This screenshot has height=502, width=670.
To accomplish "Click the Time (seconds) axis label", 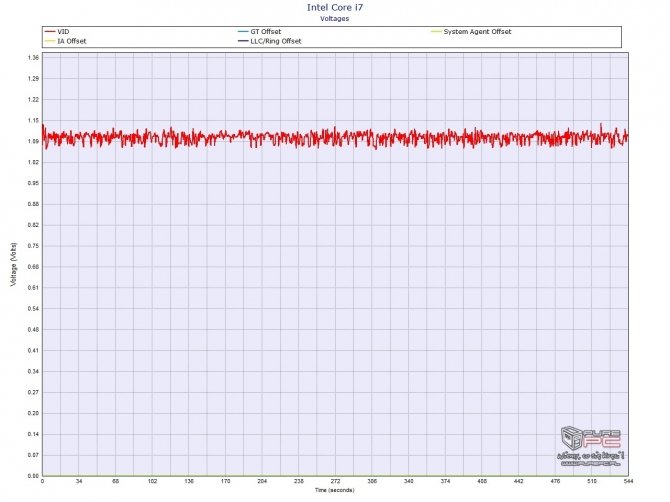I will 335,490.
